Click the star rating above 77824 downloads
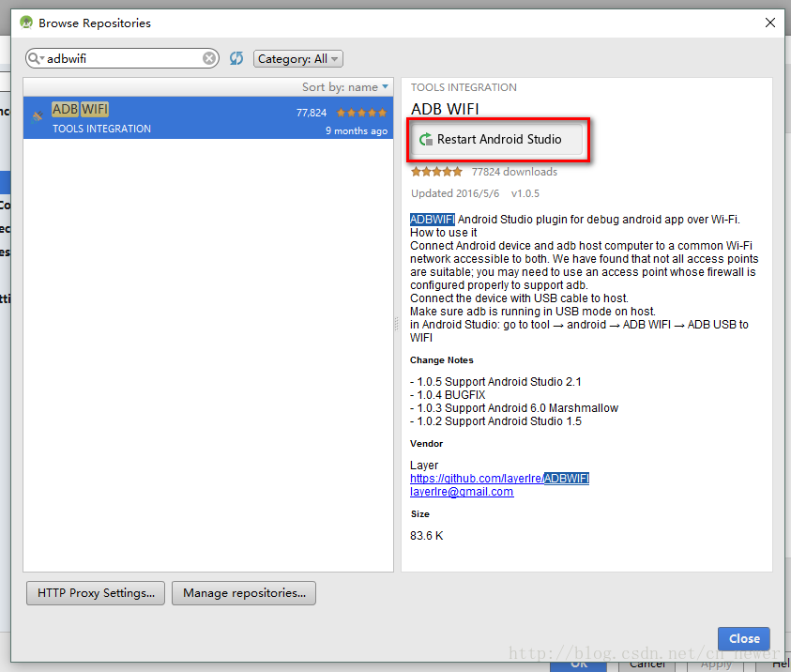The width and height of the screenshot is (791, 672). click(x=436, y=172)
